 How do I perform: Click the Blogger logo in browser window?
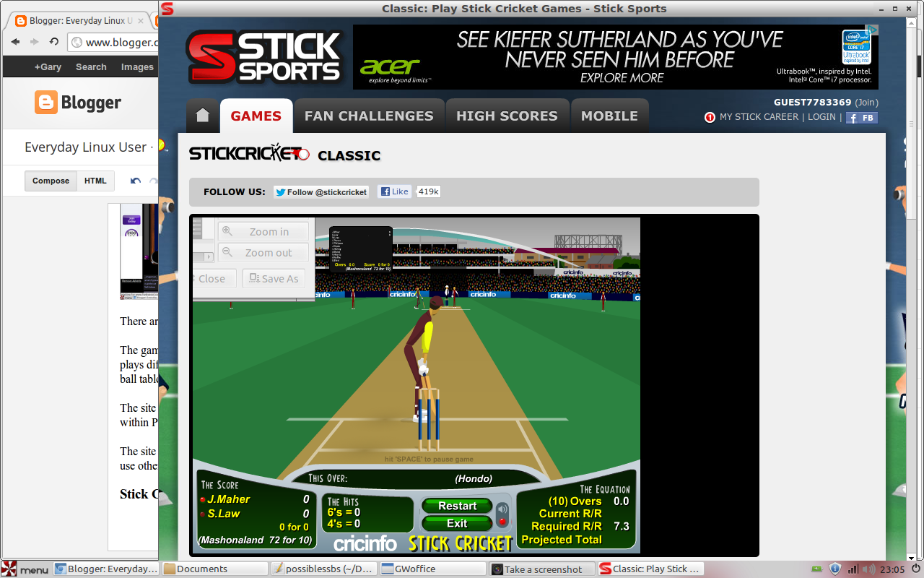coord(78,103)
